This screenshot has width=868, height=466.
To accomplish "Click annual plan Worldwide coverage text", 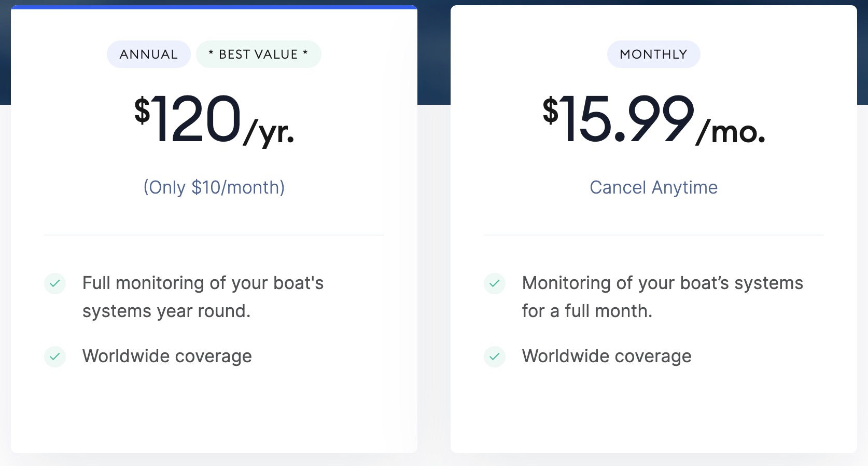I will pos(167,356).
